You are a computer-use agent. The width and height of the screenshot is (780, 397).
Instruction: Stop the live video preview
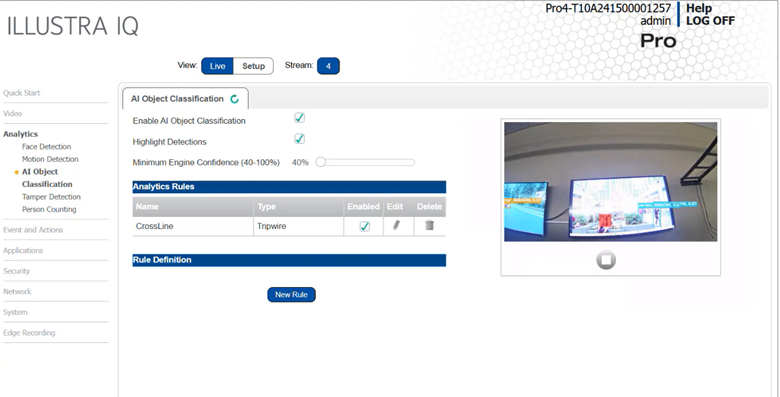click(x=606, y=260)
